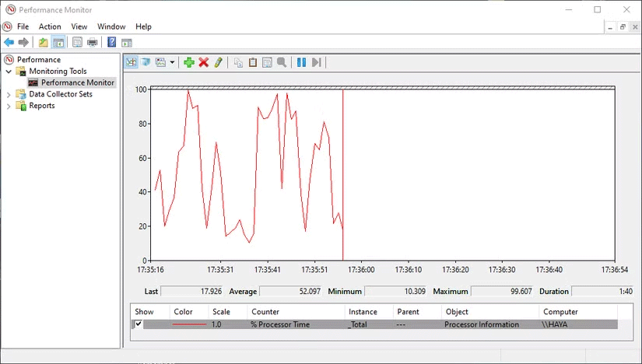Click the Counter column header
Viewport: 642px width, 364px height.
pos(265,311)
